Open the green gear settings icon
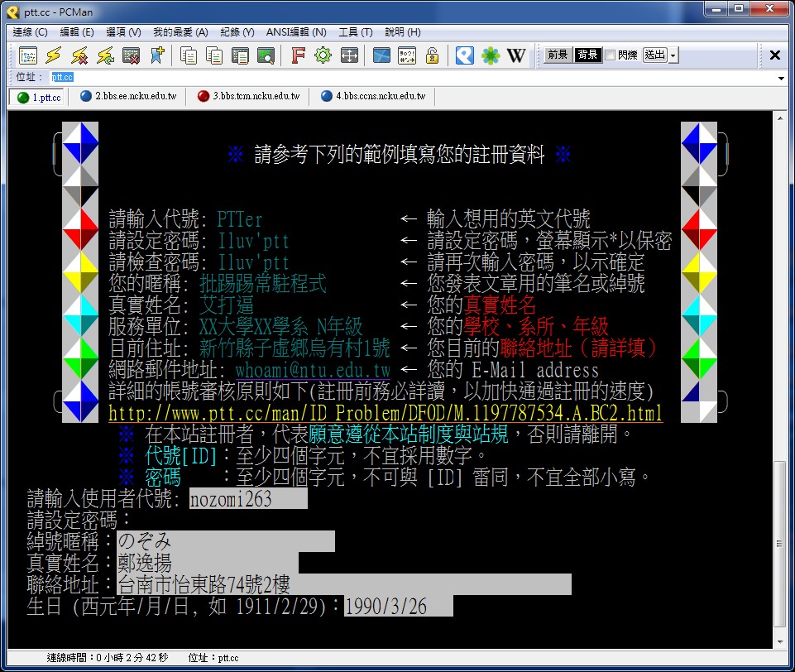 coord(323,55)
